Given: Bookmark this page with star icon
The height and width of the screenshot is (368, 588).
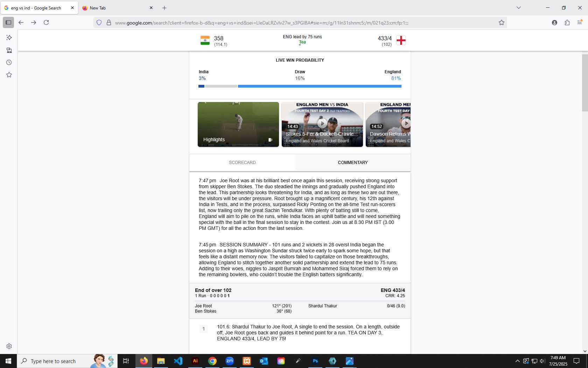Looking at the screenshot, I should pyautogui.click(x=502, y=22).
